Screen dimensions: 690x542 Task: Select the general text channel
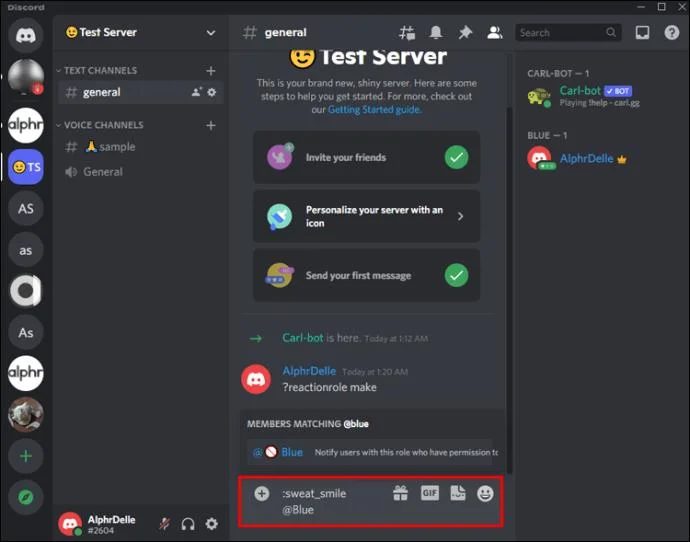pos(140,92)
